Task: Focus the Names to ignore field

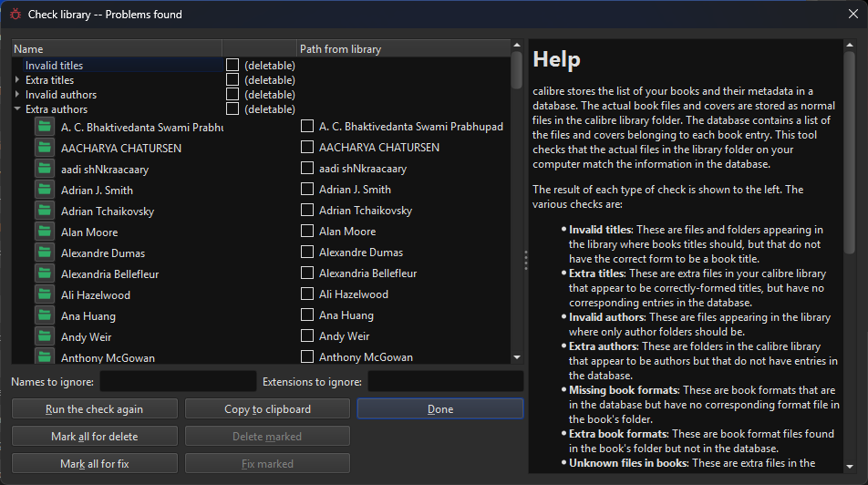Action: pos(178,381)
